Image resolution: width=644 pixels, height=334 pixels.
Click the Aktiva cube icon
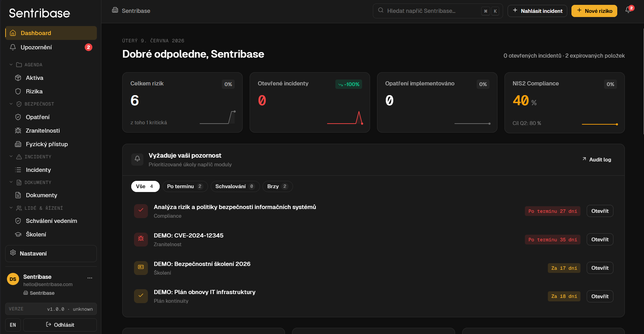point(18,78)
